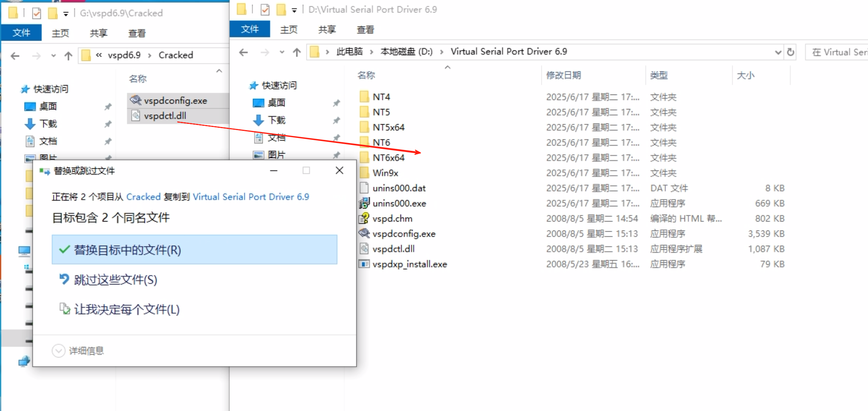
Task: Open quick access toolbar dropdown in left window
Action: [66, 14]
